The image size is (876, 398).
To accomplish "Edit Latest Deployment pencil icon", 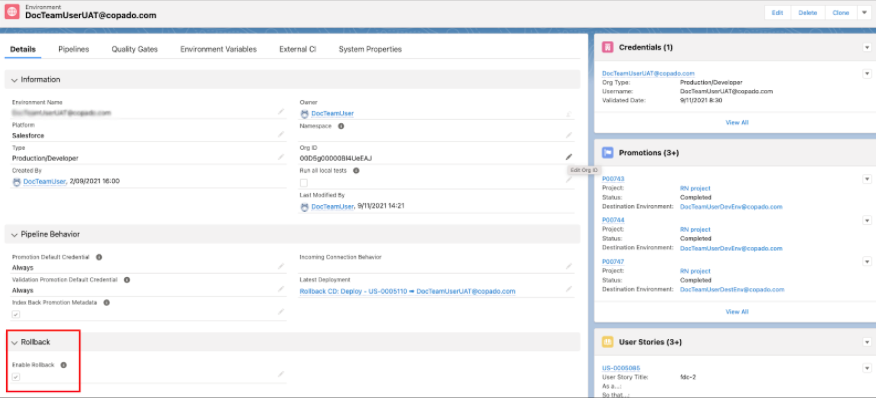I will [x=569, y=289].
